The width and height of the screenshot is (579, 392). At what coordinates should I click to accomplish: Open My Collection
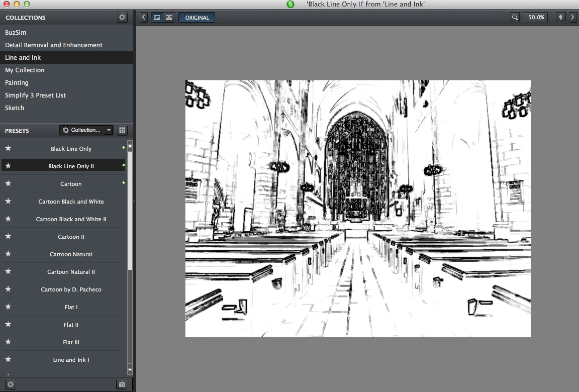(66, 70)
